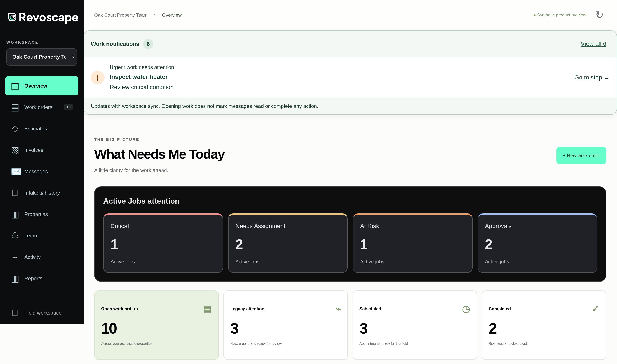Open the Critical active jobs card

tap(163, 243)
